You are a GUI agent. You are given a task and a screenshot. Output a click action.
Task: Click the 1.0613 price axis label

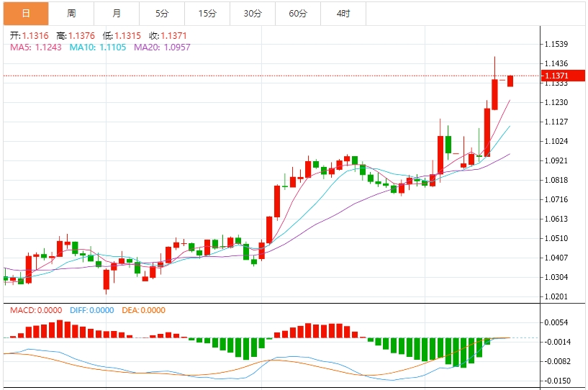tap(556, 219)
